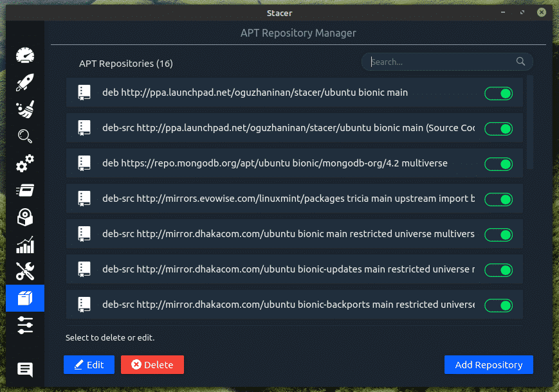
Task: Select dhakacom 'bionic main restricted universe' row
Action: click(295, 233)
